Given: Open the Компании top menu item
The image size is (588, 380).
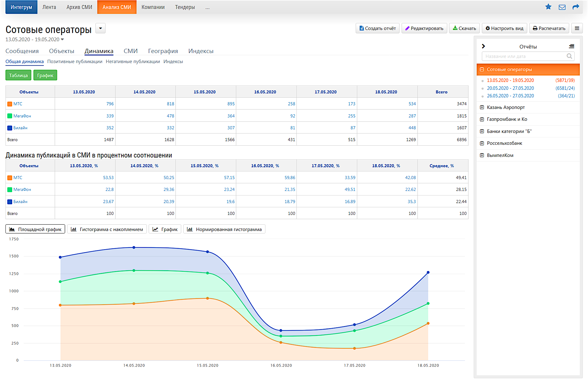Looking at the screenshot, I should click(x=153, y=7).
